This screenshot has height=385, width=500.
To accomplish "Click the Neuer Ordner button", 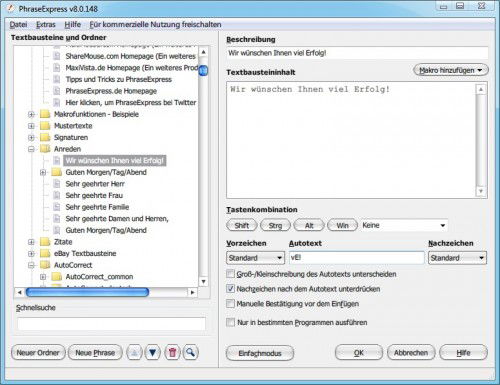I will click(x=38, y=353).
